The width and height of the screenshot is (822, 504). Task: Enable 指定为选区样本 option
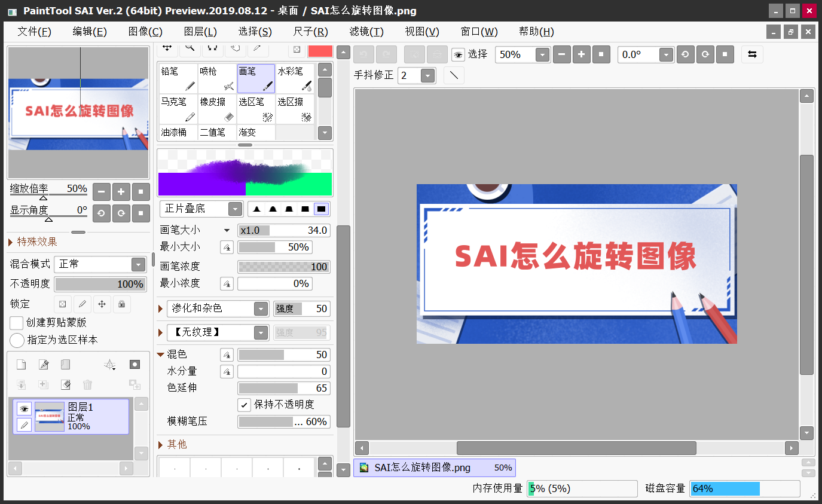pos(17,340)
